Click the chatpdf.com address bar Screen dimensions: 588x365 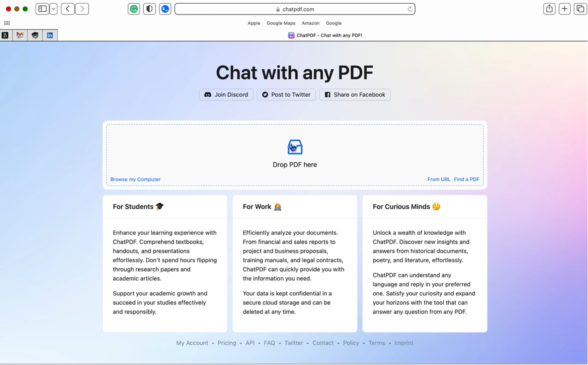[x=295, y=9]
